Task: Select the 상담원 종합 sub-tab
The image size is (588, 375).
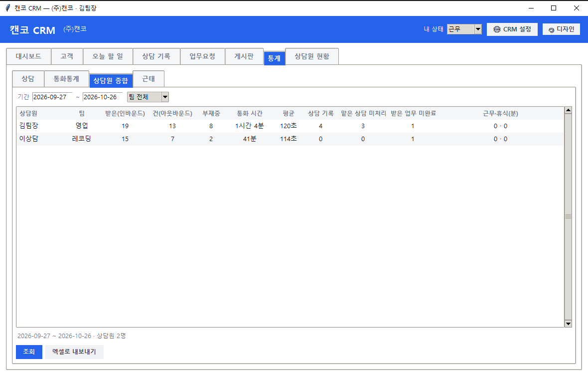Action: [111, 80]
